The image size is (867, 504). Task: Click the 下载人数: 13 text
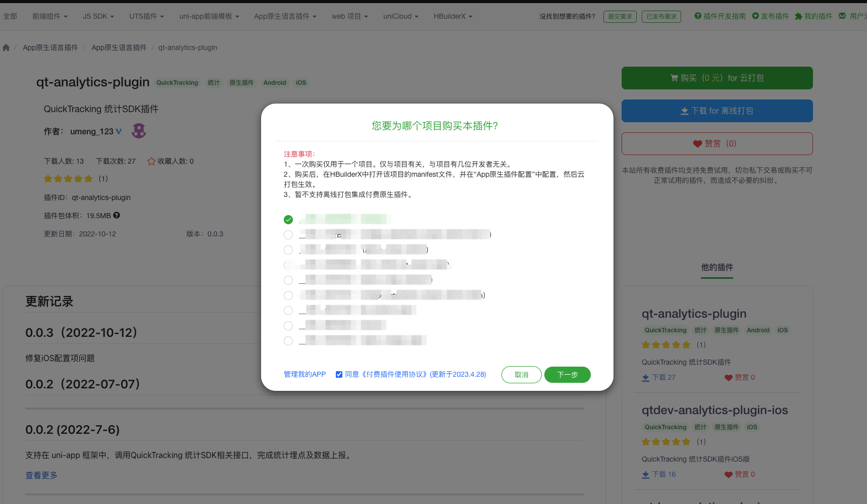(64, 161)
